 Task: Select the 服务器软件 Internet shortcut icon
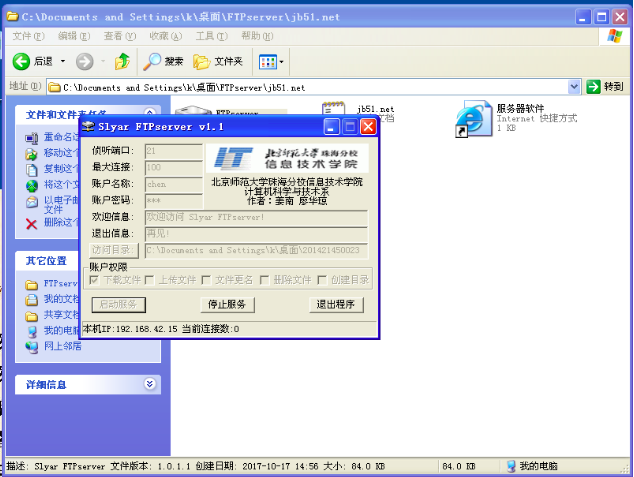point(473,118)
